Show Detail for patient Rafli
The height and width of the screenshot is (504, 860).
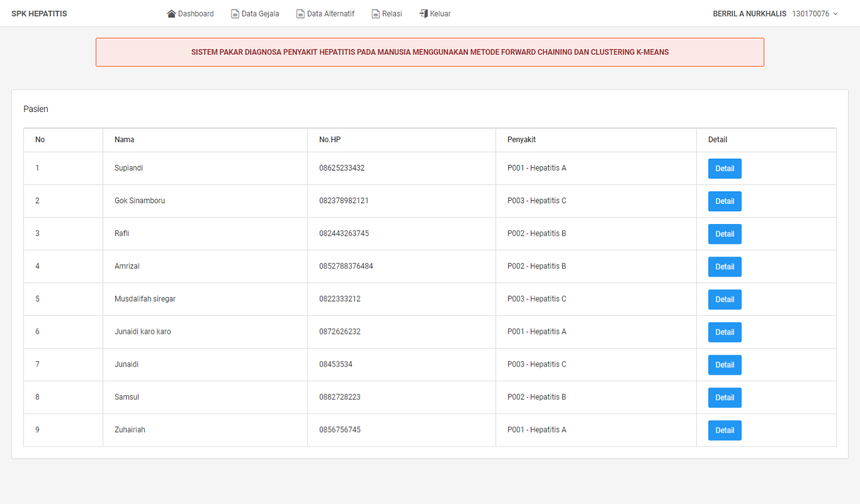(725, 234)
